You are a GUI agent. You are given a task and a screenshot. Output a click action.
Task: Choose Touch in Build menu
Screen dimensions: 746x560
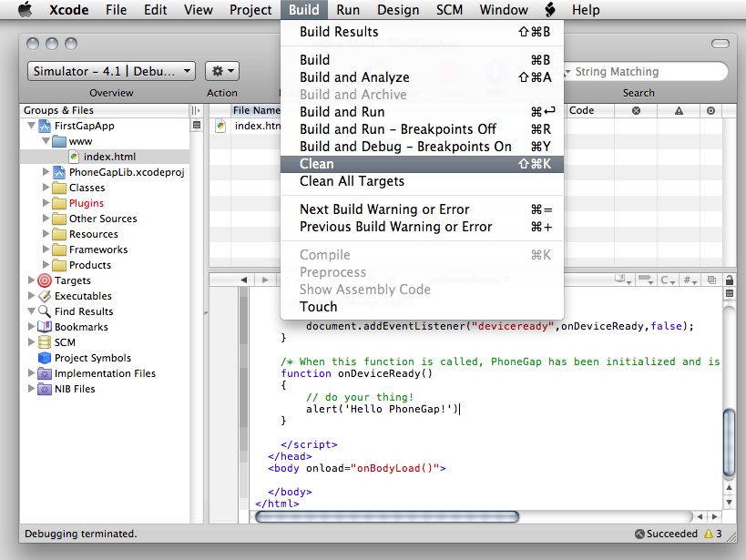(x=422, y=307)
